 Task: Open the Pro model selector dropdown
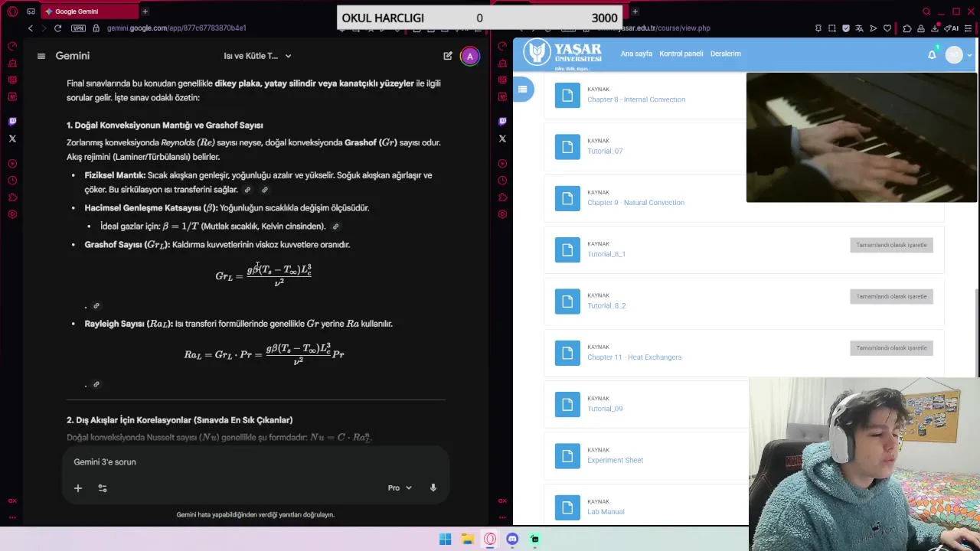(x=400, y=487)
